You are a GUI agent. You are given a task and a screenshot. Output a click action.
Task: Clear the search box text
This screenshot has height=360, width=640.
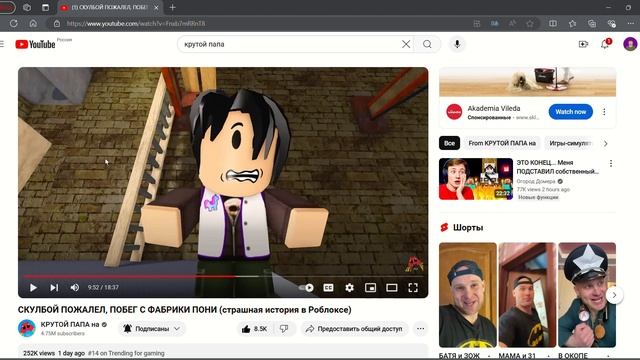click(406, 44)
